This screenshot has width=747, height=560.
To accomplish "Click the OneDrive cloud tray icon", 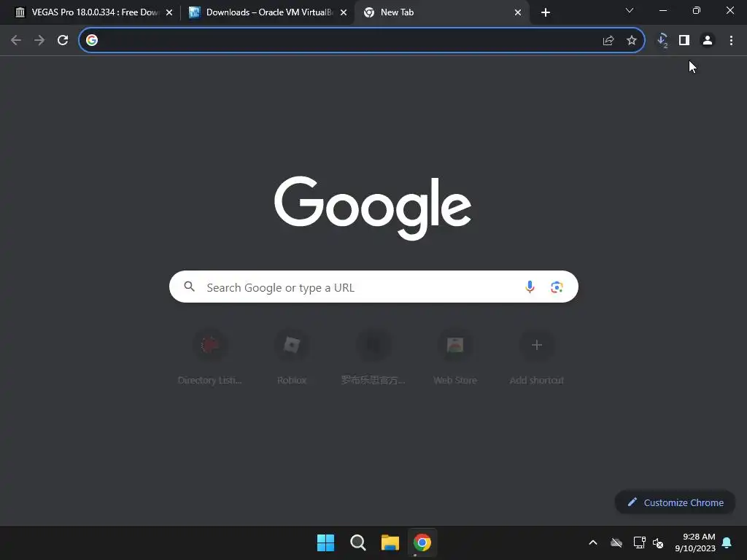I will click(x=616, y=542).
